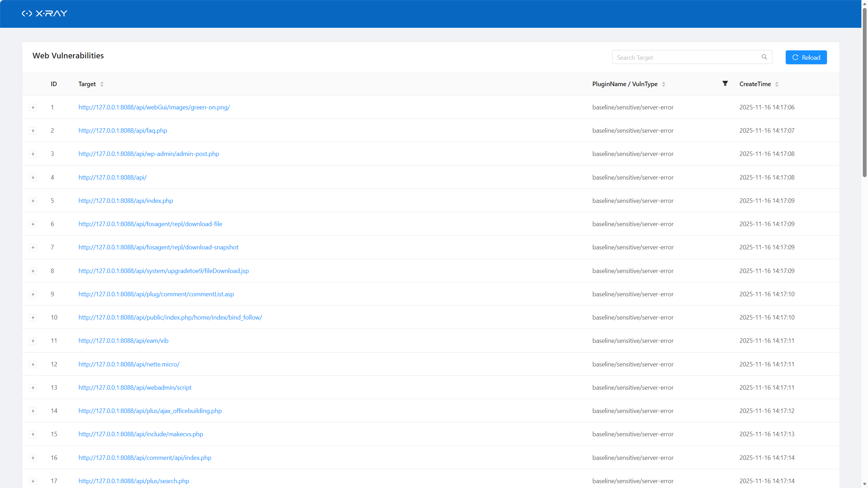The width and height of the screenshot is (868, 488).
Task: Open the fileDownload.jsp target link
Action: [x=164, y=271]
